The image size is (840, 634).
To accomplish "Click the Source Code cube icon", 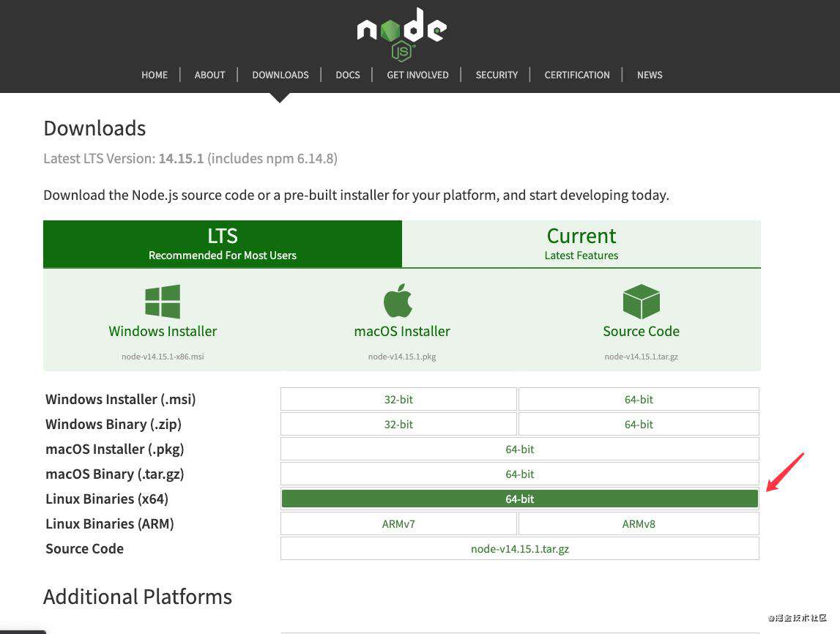I will (642, 302).
